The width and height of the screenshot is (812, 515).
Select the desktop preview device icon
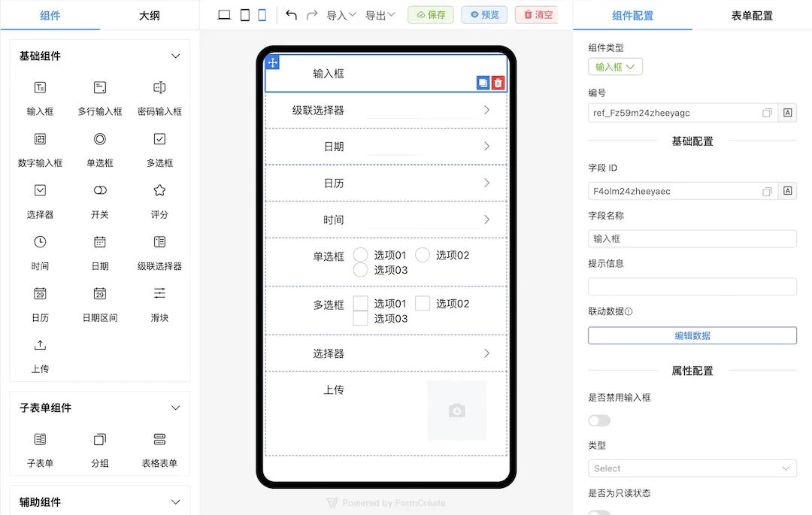click(224, 15)
